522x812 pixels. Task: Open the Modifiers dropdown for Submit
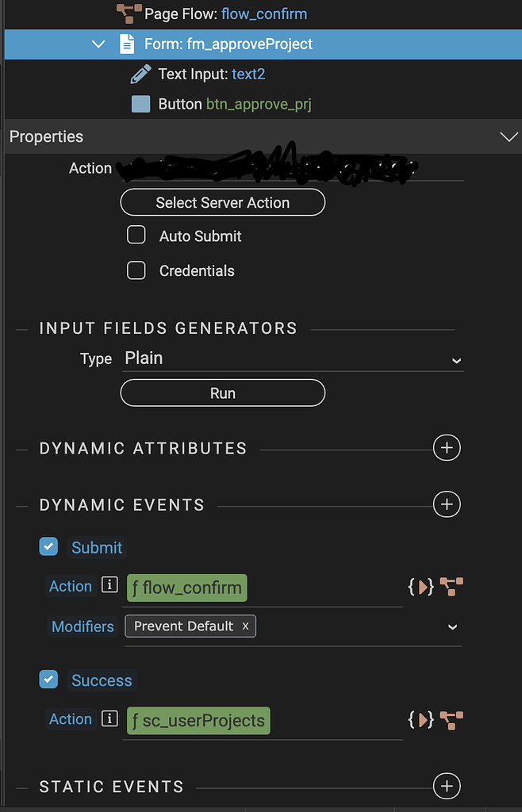pos(452,626)
